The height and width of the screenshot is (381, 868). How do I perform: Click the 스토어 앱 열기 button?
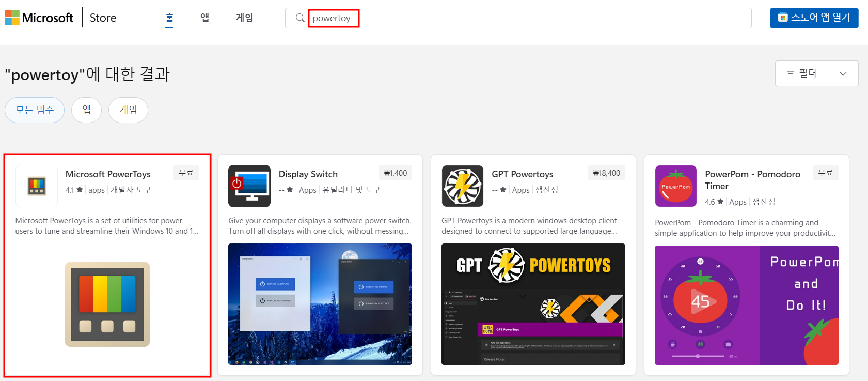[x=814, y=18]
